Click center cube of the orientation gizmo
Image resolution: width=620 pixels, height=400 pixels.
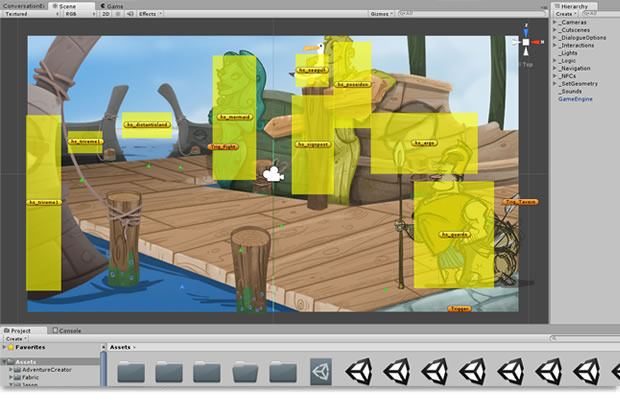click(x=526, y=42)
